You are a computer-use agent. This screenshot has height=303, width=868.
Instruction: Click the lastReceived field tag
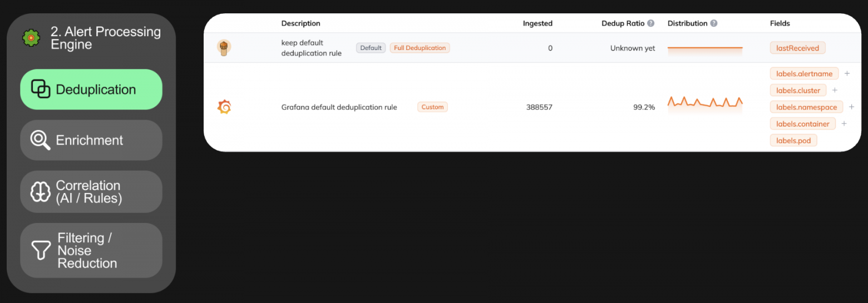click(x=798, y=48)
